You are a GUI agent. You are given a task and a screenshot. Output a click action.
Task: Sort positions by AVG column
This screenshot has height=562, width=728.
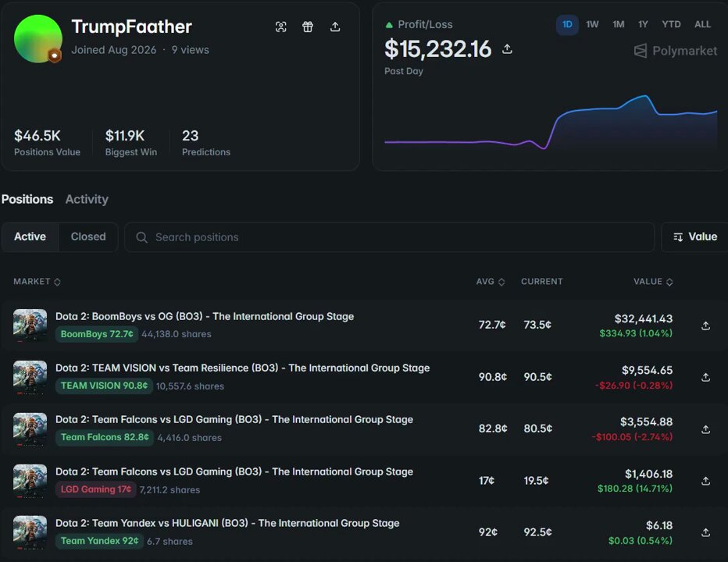(x=491, y=282)
